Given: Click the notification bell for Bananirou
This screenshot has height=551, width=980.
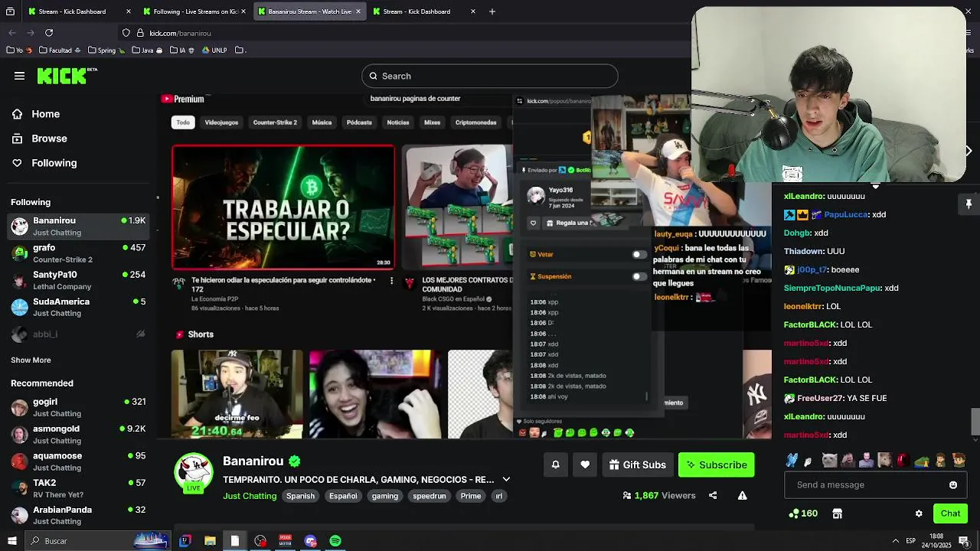Looking at the screenshot, I should click(555, 465).
